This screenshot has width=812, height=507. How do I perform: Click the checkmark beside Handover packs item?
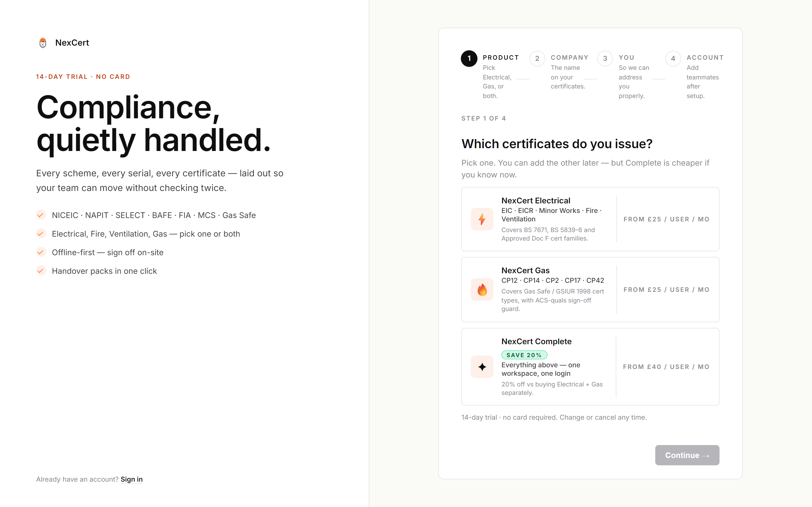[x=41, y=271]
